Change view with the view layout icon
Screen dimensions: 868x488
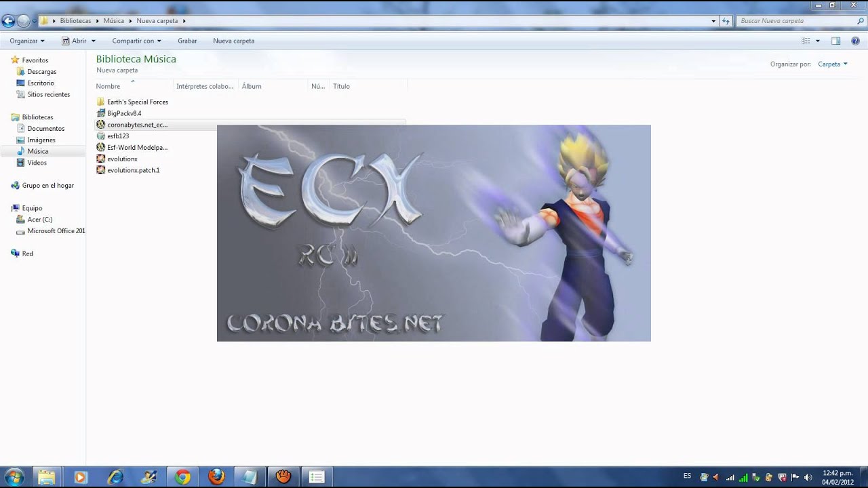tap(806, 41)
